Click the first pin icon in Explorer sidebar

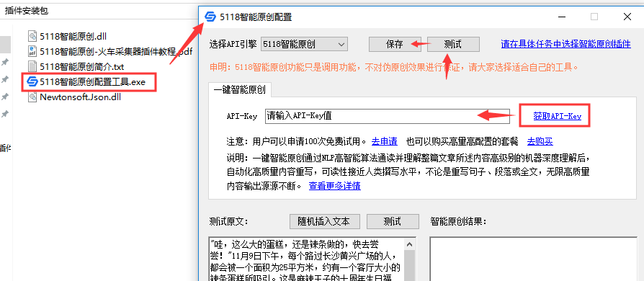coord(5,62)
